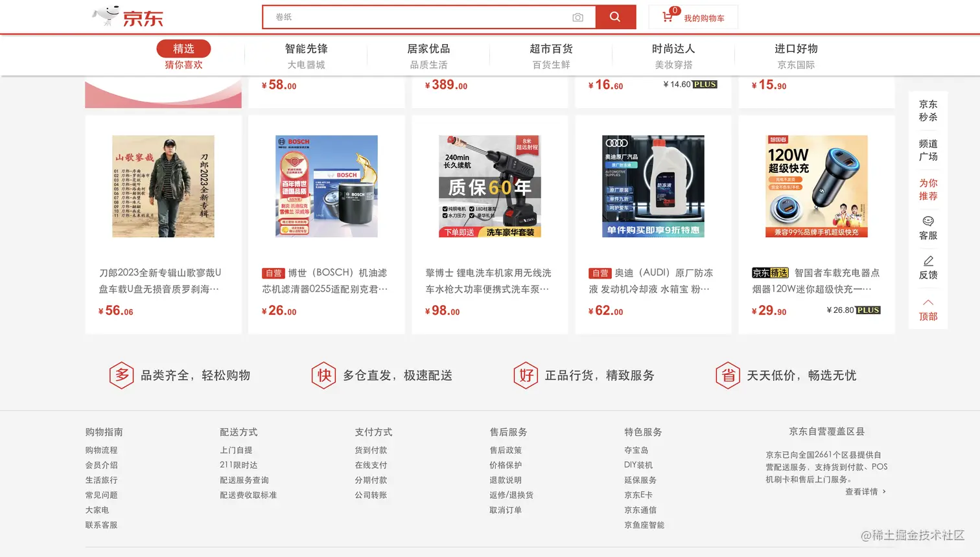Open 配送费收取标准 footer link

pos(248,495)
